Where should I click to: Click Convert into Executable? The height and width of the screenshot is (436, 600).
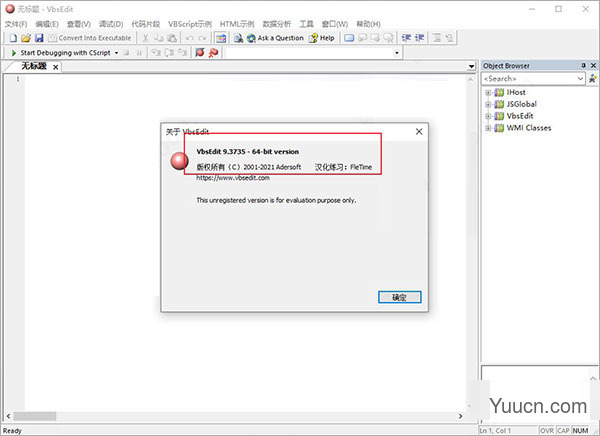(x=90, y=38)
